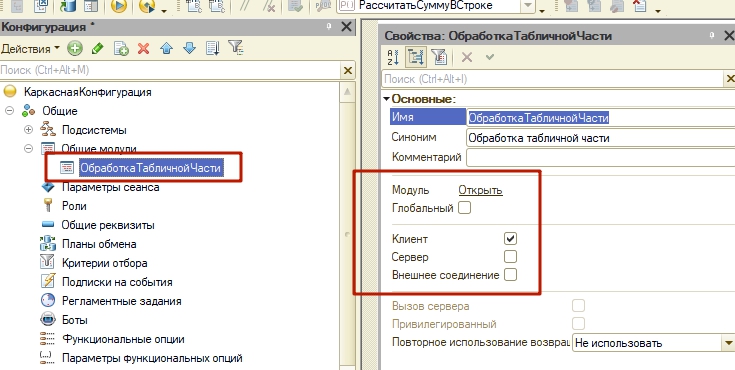Uncheck the Клиент checkbox
735x370 pixels.
click(510, 239)
